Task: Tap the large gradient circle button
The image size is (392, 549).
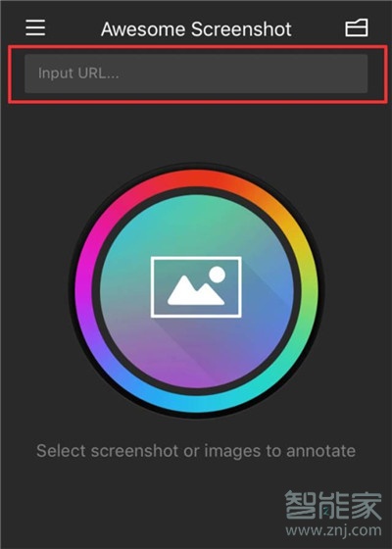Action: tap(196, 290)
